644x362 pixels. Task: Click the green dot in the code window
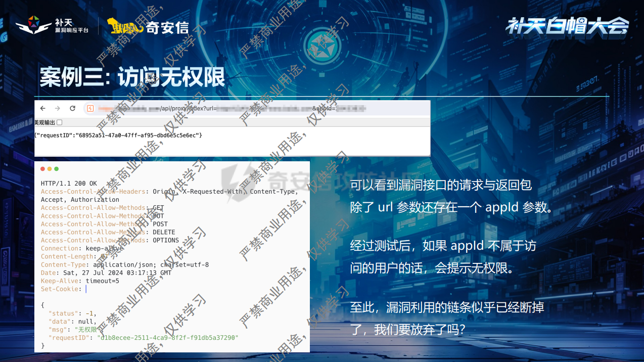coord(56,169)
